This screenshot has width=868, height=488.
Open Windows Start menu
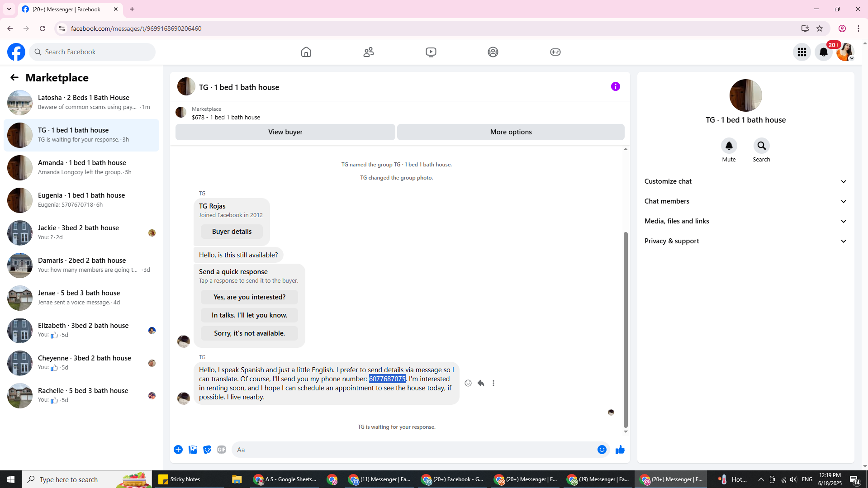[11, 479]
